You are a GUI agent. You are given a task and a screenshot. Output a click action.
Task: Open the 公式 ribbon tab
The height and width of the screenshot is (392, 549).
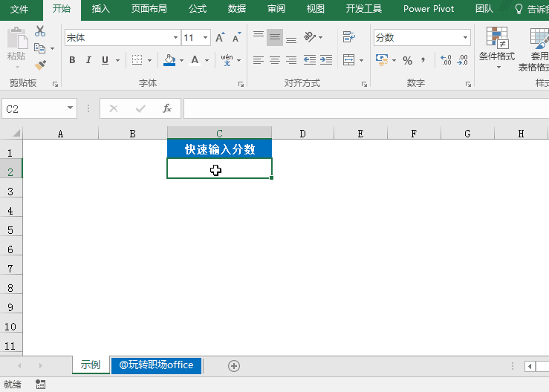(x=198, y=9)
